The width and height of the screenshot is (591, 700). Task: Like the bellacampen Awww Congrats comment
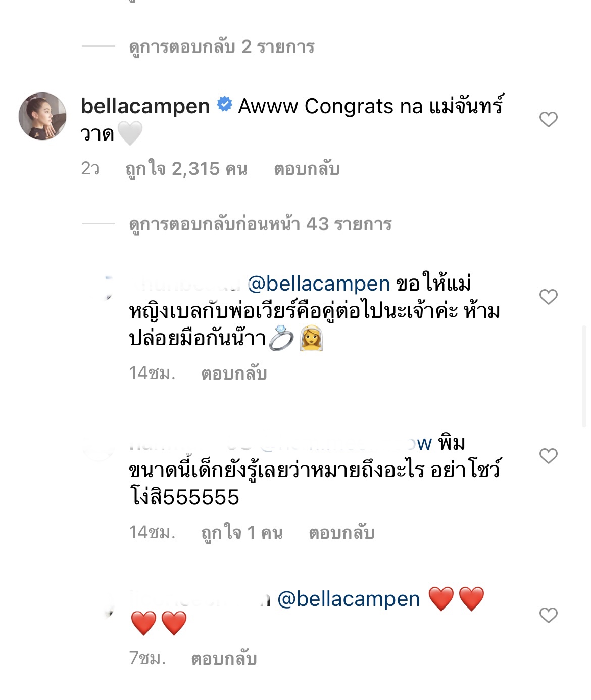point(548,119)
